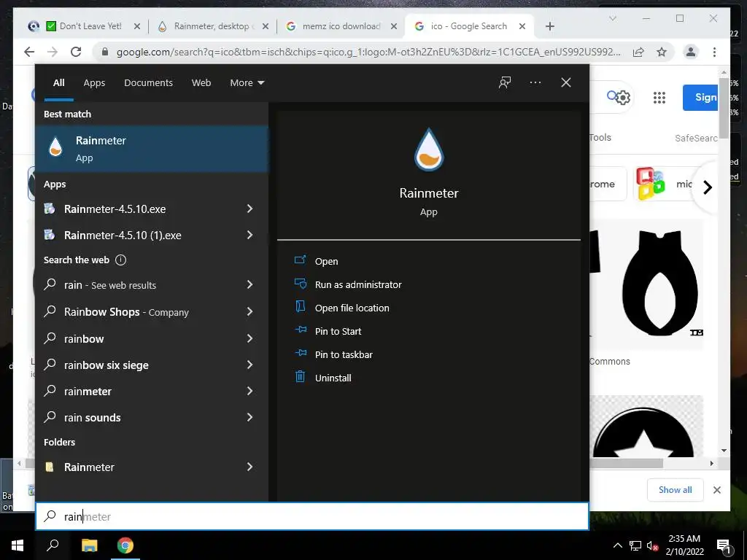Click Chrome icon in the taskbar

[x=125, y=545]
